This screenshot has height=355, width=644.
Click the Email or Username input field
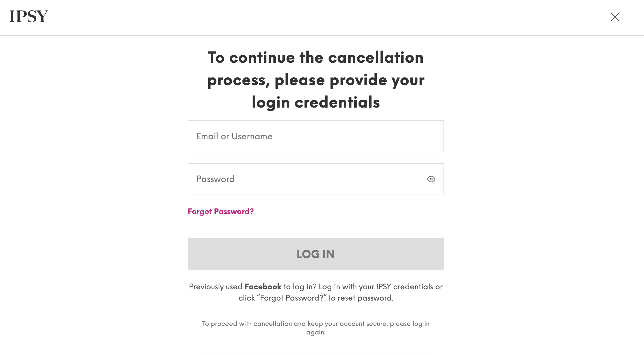[316, 136]
